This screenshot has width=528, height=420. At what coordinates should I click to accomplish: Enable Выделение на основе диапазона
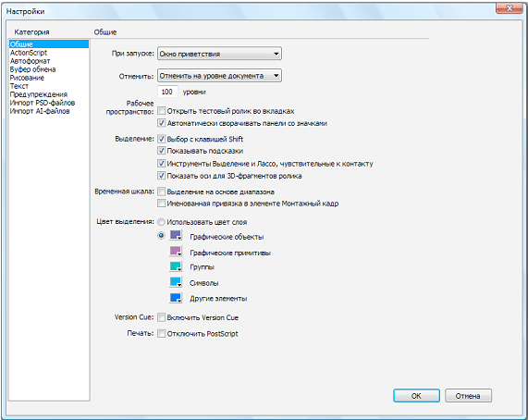coord(161,191)
